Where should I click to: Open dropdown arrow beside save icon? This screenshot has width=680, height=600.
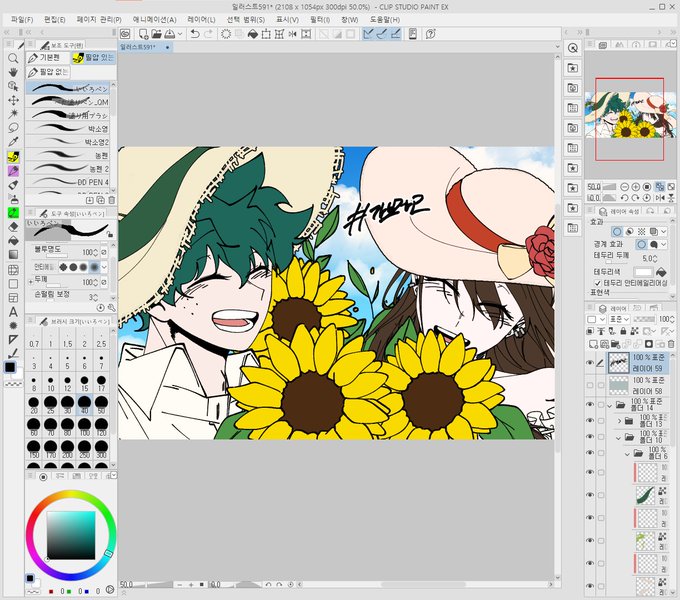click(180, 34)
